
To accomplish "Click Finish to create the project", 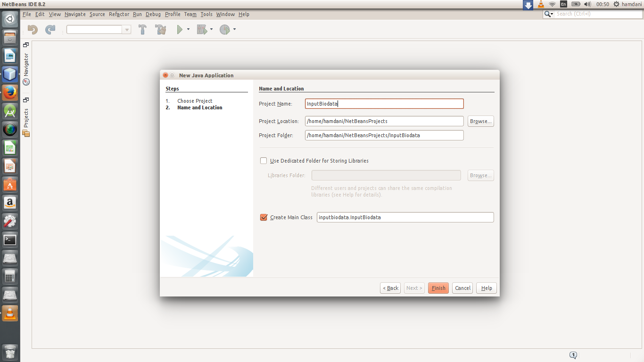I will coord(438,288).
